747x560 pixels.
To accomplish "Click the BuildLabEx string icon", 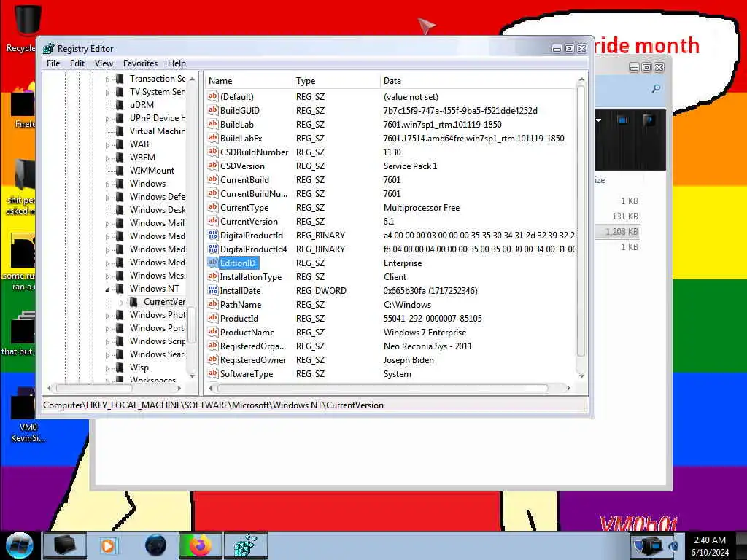I will pos(213,138).
